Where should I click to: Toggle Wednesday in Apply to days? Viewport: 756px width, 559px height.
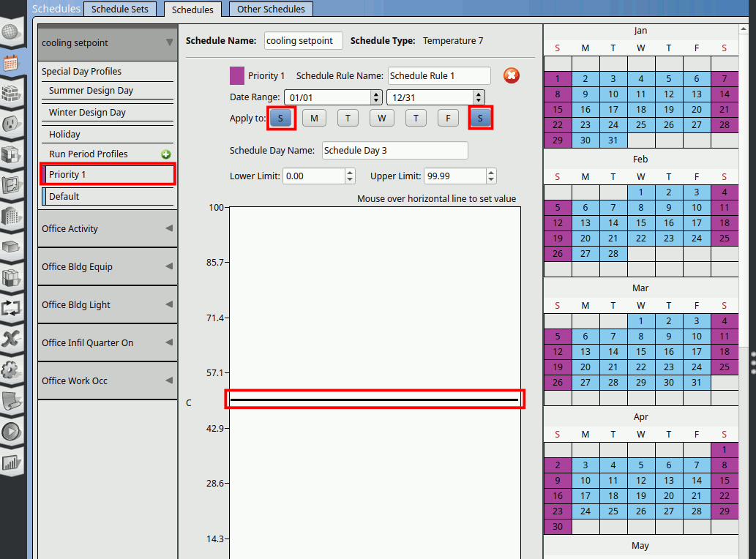tap(381, 119)
